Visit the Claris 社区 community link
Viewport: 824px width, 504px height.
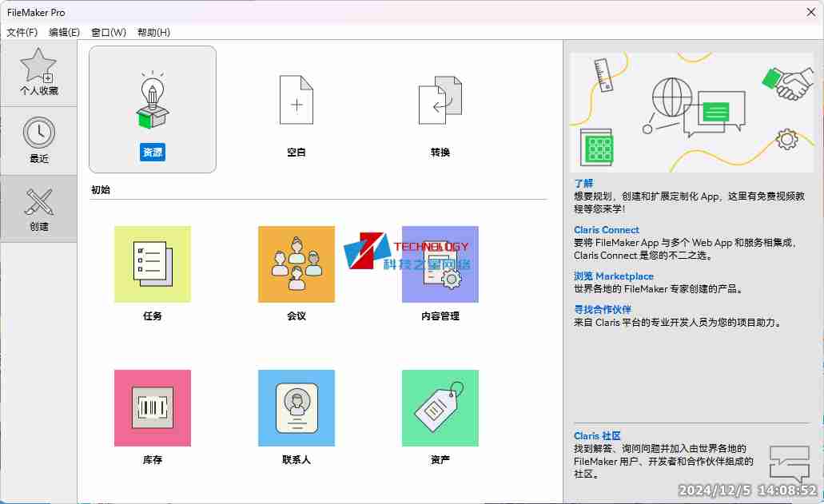(596, 435)
